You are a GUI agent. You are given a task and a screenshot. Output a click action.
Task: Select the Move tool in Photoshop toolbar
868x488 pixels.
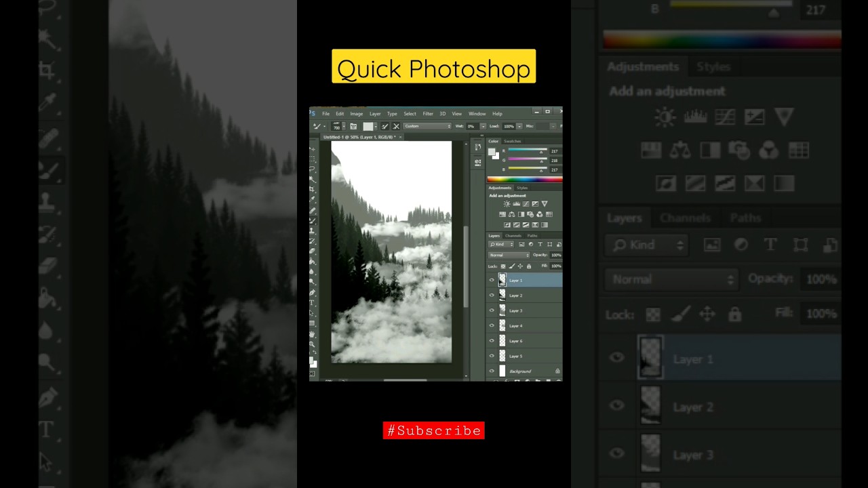pyautogui.click(x=313, y=149)
